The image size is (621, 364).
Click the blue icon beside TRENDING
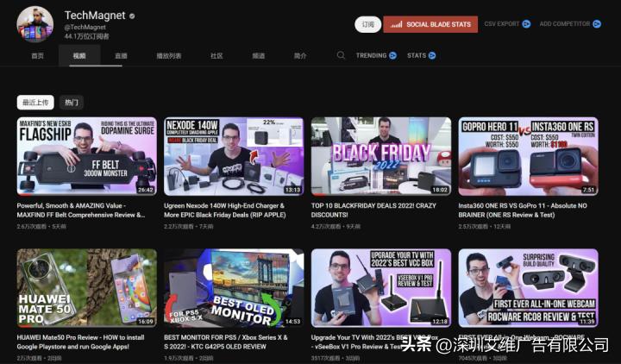pos(392,56)
